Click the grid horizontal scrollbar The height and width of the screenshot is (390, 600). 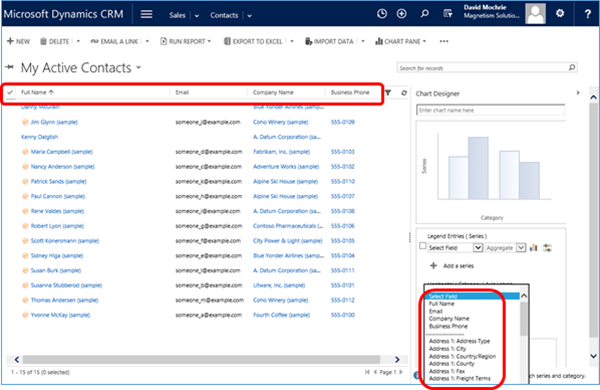pyautogui.click(x=201, y=359)
